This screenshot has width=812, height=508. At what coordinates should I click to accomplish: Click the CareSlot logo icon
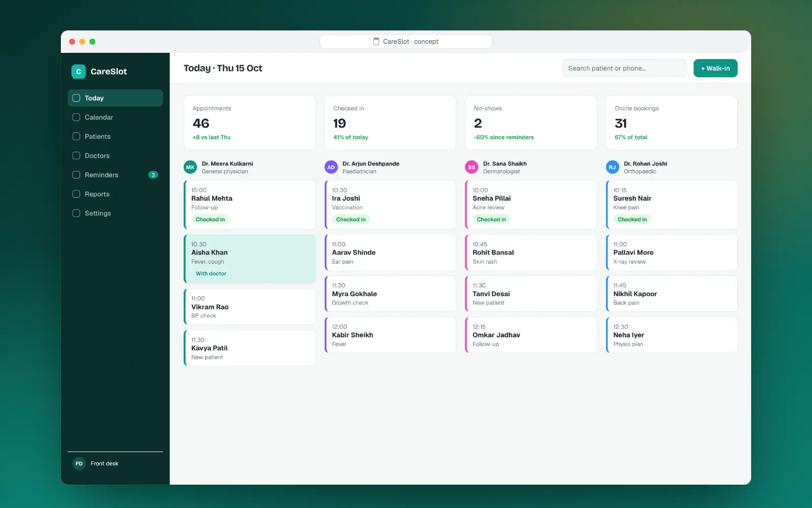point(79,72)
